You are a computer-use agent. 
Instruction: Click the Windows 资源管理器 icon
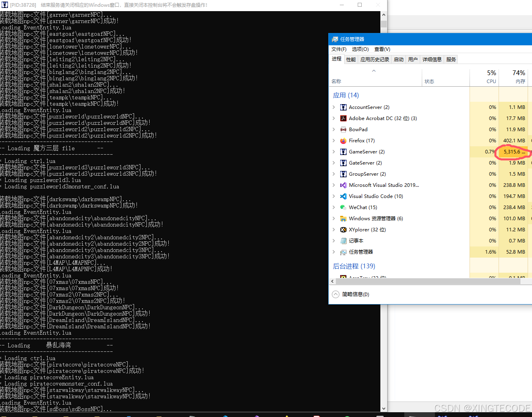343,219
